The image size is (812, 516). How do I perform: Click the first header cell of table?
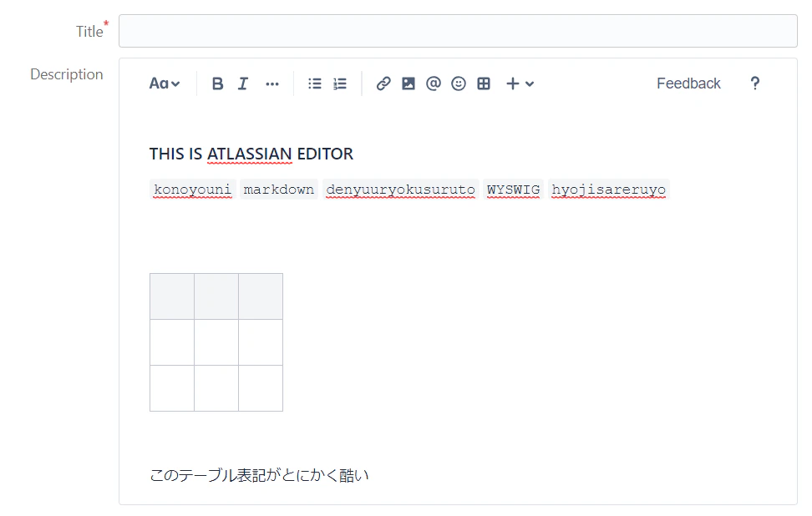point(172,296)
